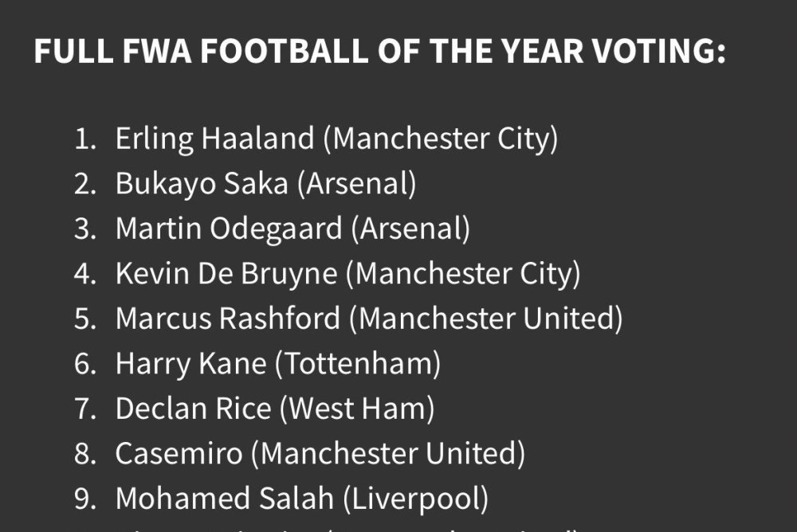This screenshot has width=797, height=532.
Task: Click the list number 9 marker
Action: (x=85, y=499)
